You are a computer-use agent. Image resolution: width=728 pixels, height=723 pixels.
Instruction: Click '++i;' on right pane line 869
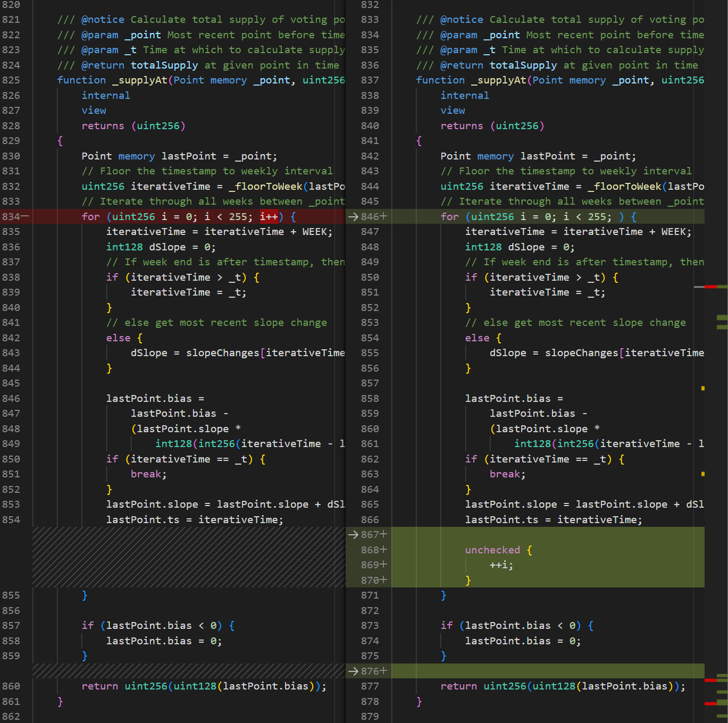[501, 565]
